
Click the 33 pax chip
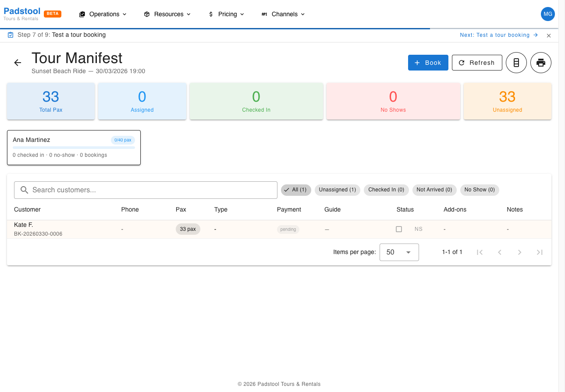(188, 229)
